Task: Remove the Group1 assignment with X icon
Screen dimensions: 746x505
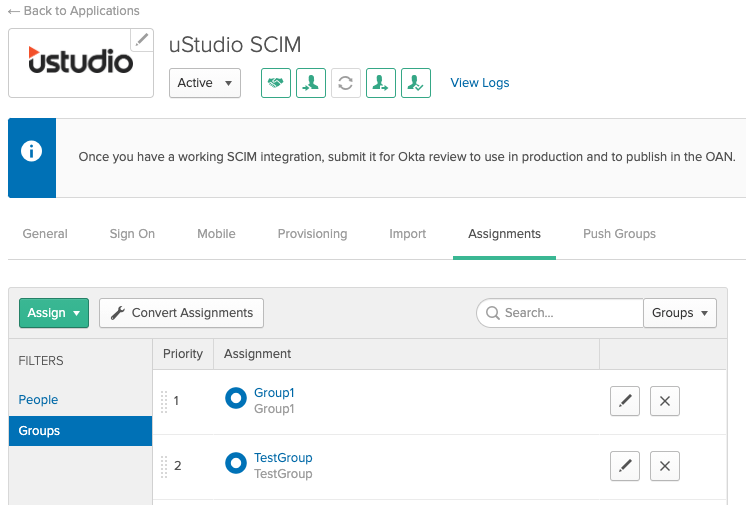Action: pyautogui.click(x=665, y=401)
